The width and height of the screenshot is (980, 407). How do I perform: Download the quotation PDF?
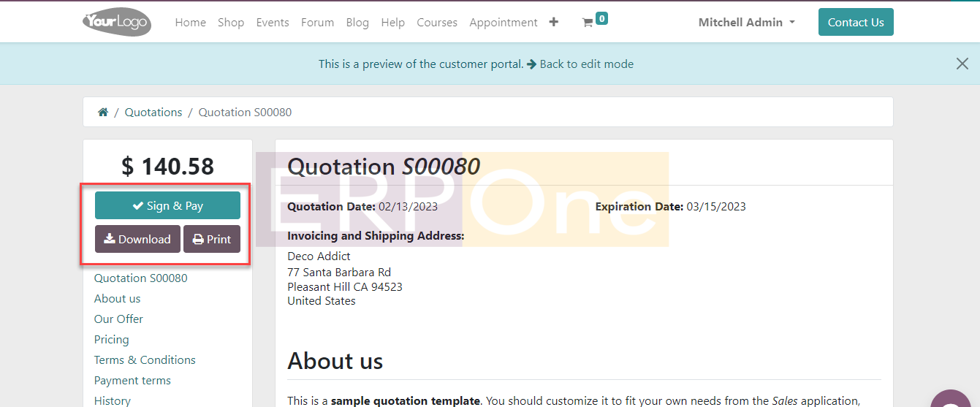[x=137, y=240]
